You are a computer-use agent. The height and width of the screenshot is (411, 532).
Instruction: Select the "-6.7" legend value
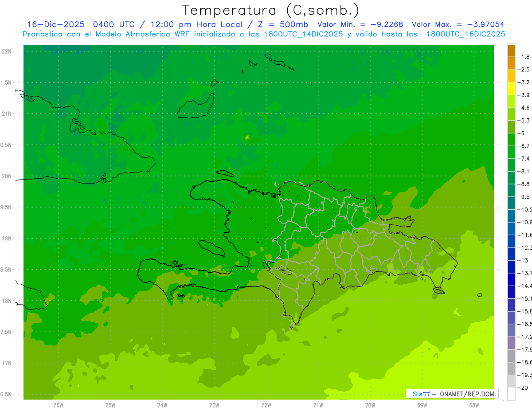pos(523,146)
